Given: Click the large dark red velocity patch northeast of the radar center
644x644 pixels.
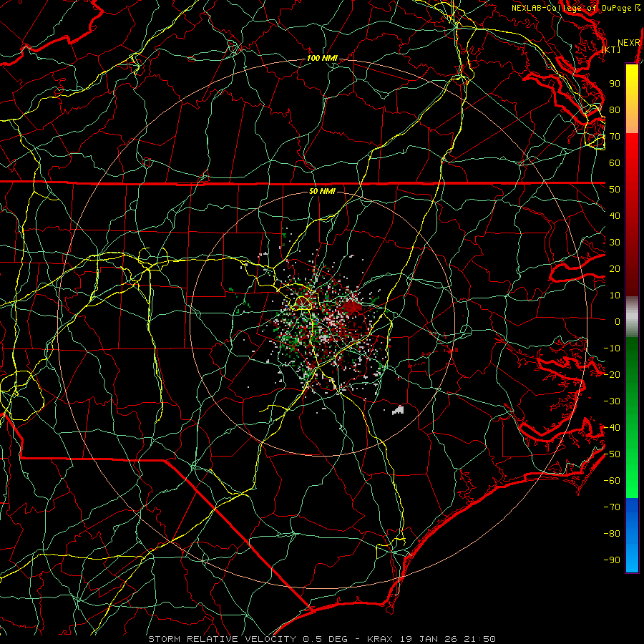Looking at the screenshot, I should [x=352, y=307].
